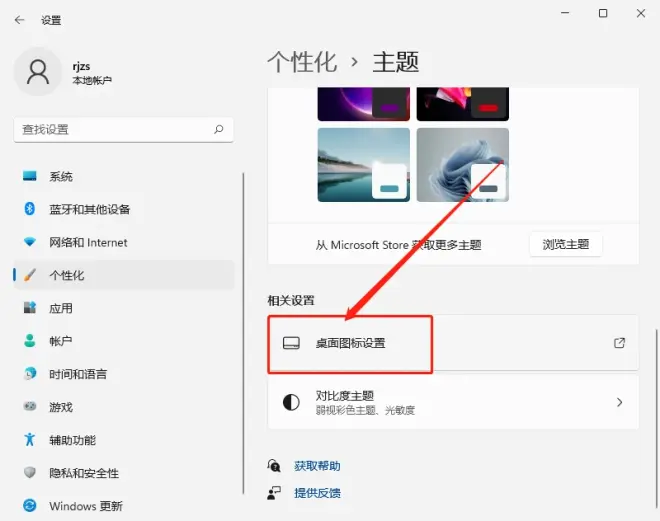Open 隐私和安全性 category
660x521 pixels.
tap(124, 473)
